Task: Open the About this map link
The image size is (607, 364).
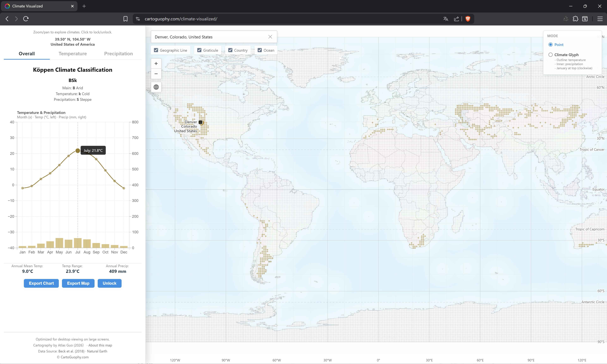Action: point(100,345)
